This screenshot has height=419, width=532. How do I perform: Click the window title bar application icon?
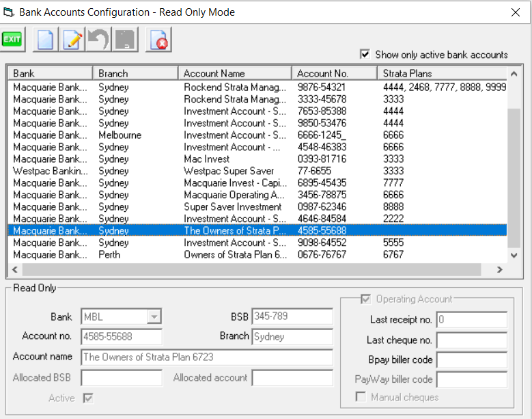point(8,12)
